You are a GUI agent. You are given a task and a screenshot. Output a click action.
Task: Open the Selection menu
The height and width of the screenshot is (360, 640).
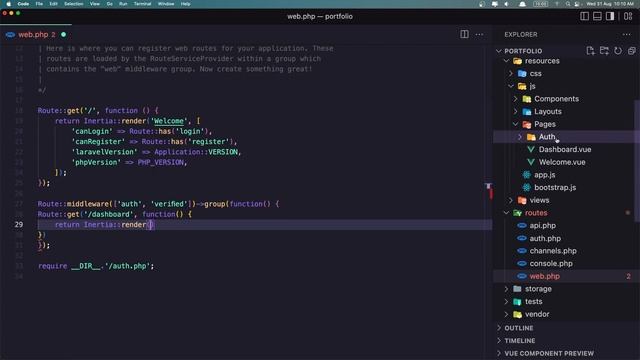[74, 4]
